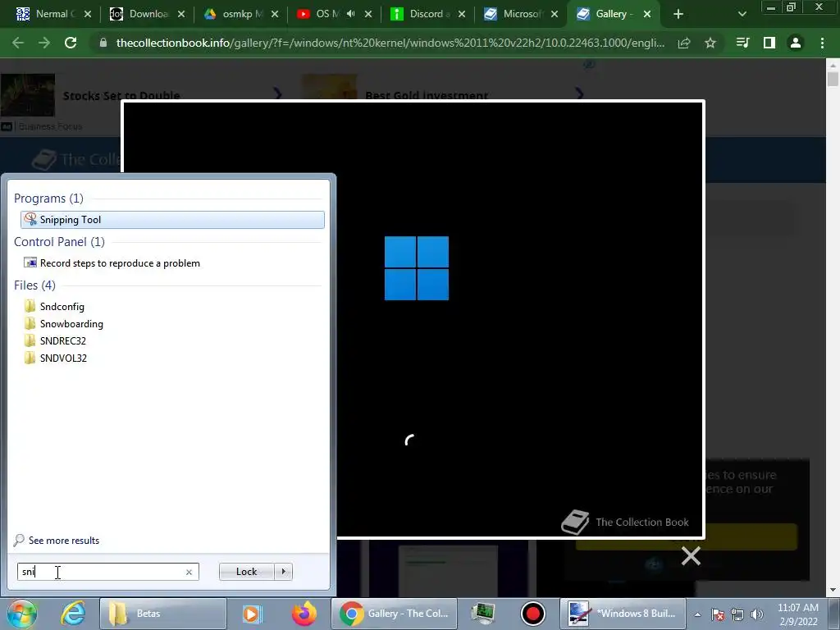
Task: Open Chrome media controls
Action: click(x=742, y=43)
